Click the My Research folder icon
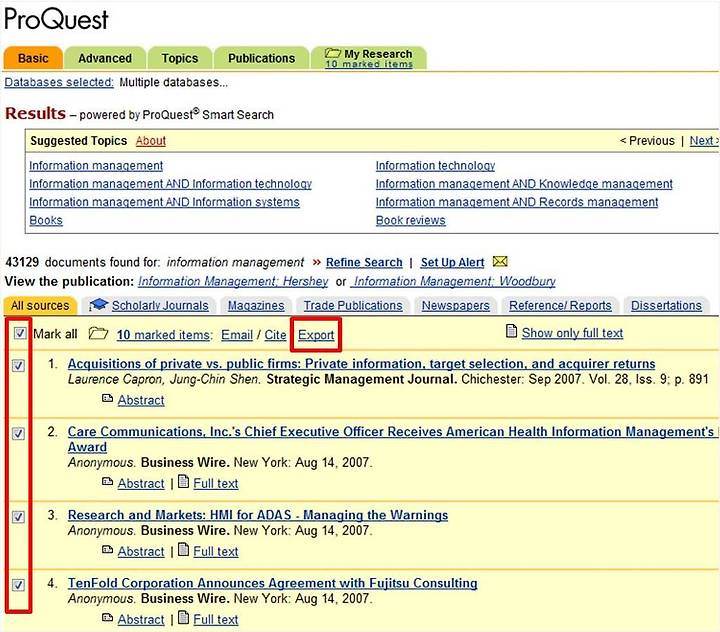This screenshot has width=720, height=632. click(x=332, y=53)
